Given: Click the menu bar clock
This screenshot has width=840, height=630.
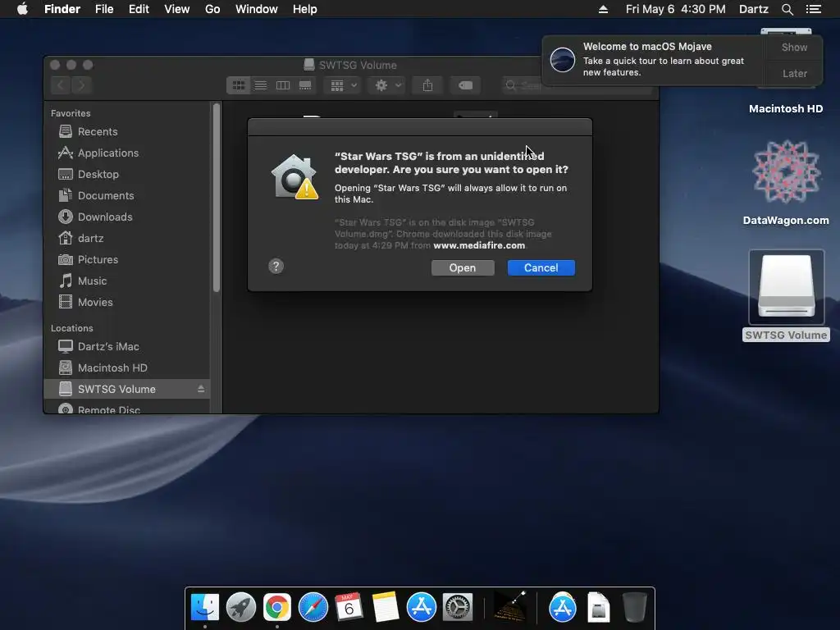Looking at the screenshot, I should click(x=676, y=9).
